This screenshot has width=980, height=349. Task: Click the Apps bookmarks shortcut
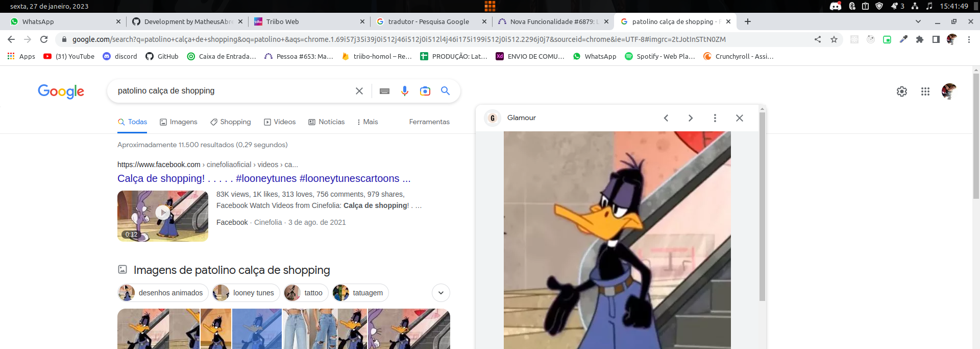(x=21, y=56)
